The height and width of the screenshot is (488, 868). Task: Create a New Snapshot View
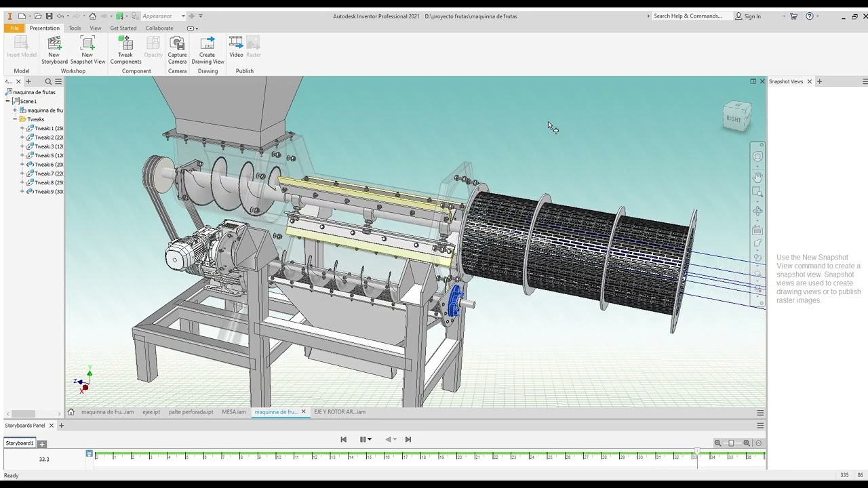[x=87, y=51]
